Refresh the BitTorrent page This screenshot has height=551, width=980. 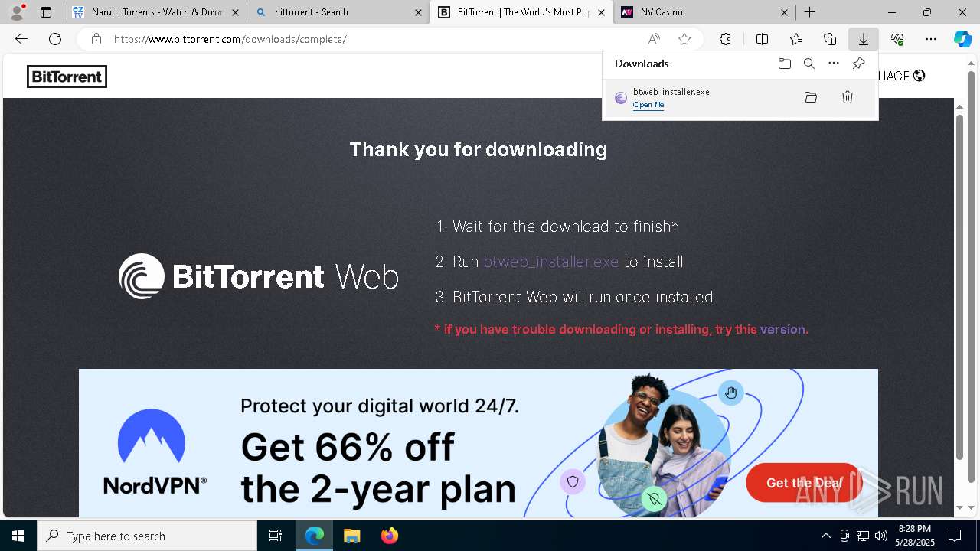(x=55, y=39)
